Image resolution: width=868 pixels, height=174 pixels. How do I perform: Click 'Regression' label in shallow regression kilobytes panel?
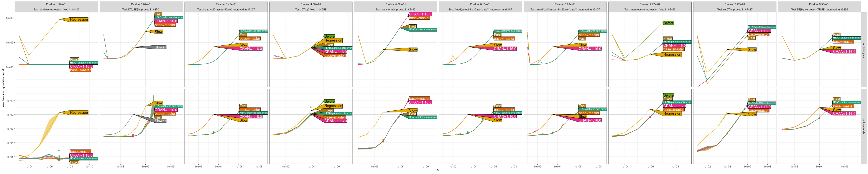pos(79,20)
